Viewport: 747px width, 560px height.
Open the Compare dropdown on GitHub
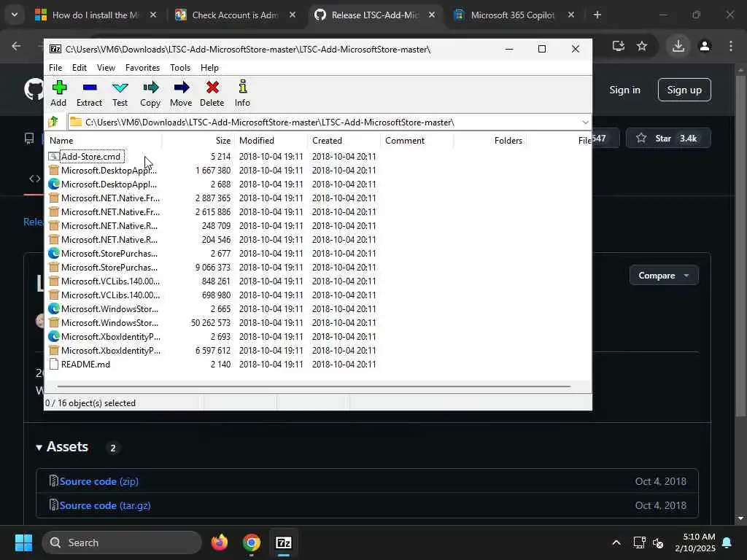664,276
